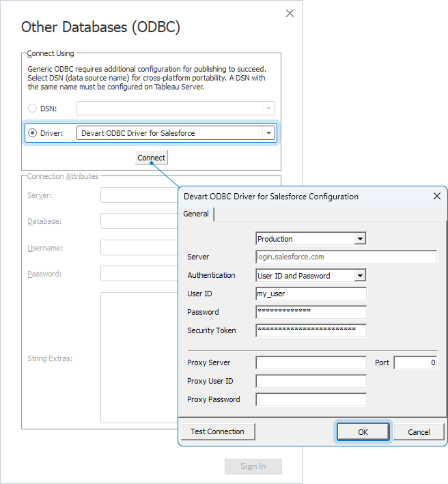
Task: Select the DSN radio button
Action: (32, 109)
